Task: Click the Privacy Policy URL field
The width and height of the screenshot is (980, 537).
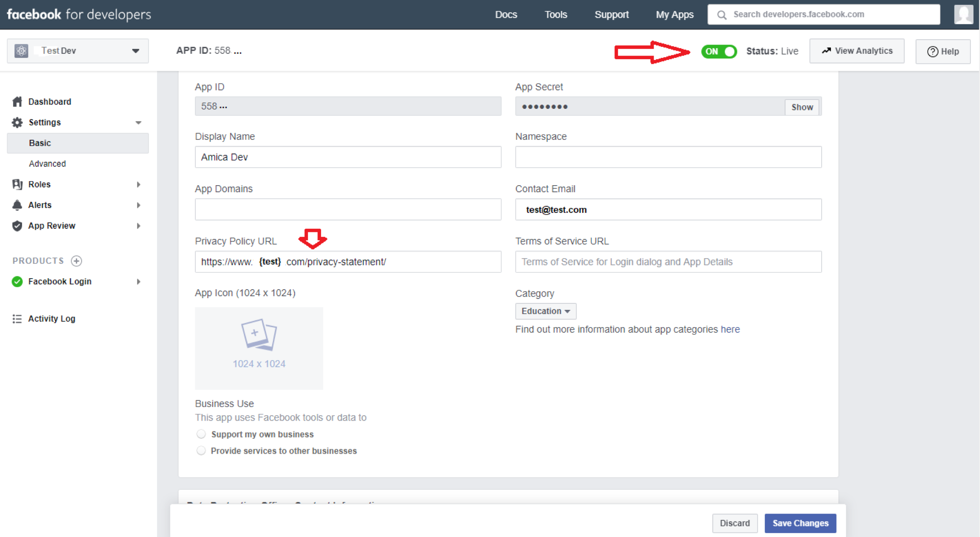Action: point(348,262)
